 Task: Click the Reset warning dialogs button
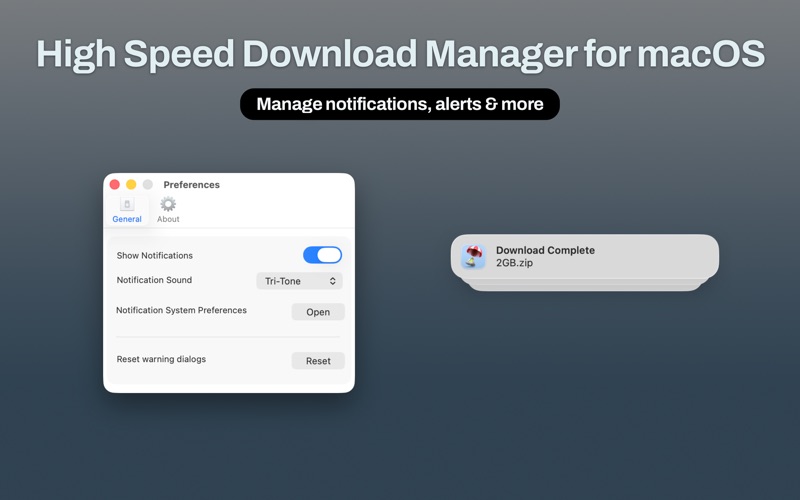tap(318, 361)
